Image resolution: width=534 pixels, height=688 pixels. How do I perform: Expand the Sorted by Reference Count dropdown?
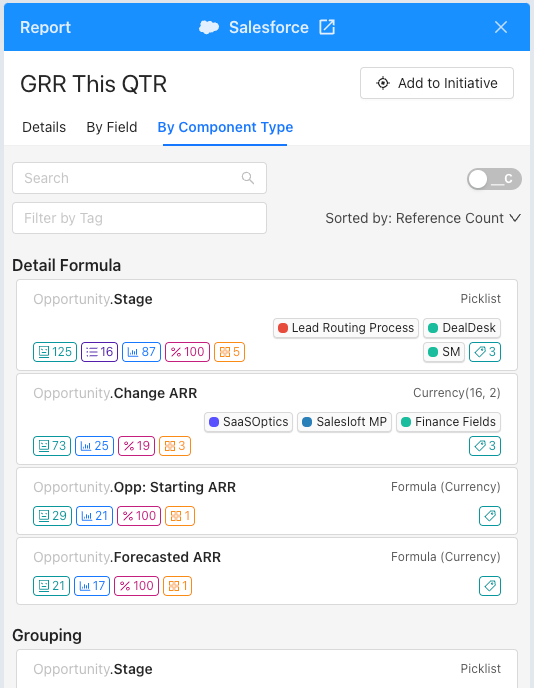(x=423, y=218)
